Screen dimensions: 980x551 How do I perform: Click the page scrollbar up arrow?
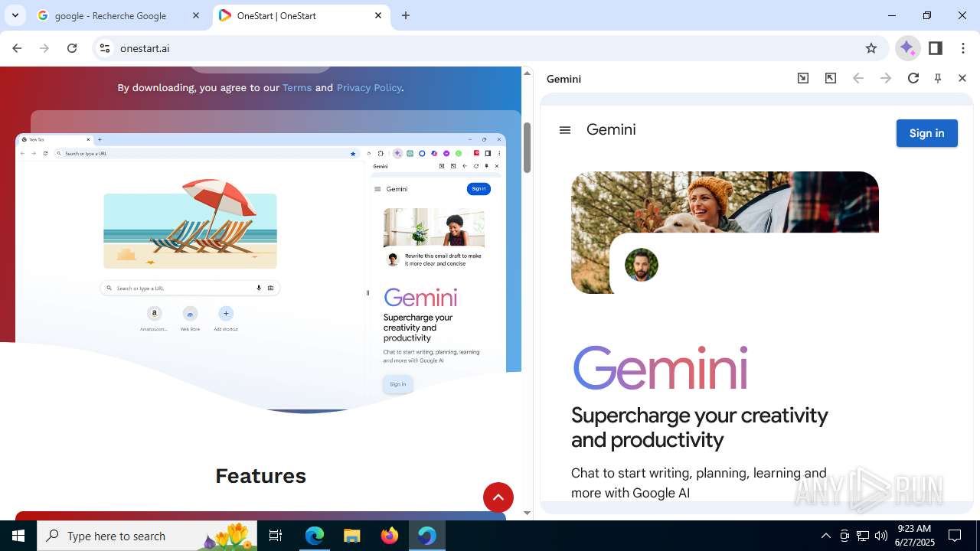tap(527, 73)
